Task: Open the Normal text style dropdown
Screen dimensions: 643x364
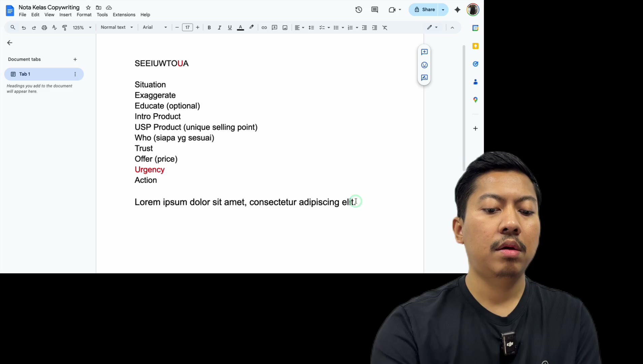Action: tap(117, 27)
